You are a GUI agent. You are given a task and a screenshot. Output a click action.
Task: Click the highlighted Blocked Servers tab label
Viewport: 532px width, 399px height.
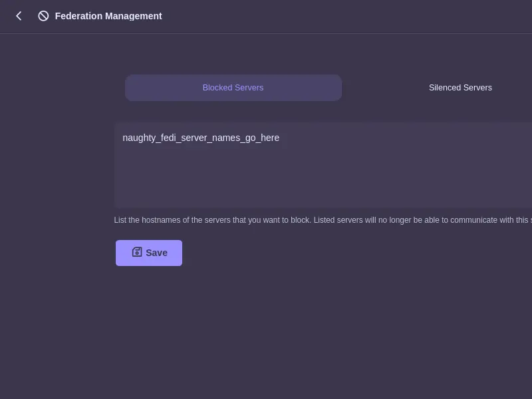233,88
